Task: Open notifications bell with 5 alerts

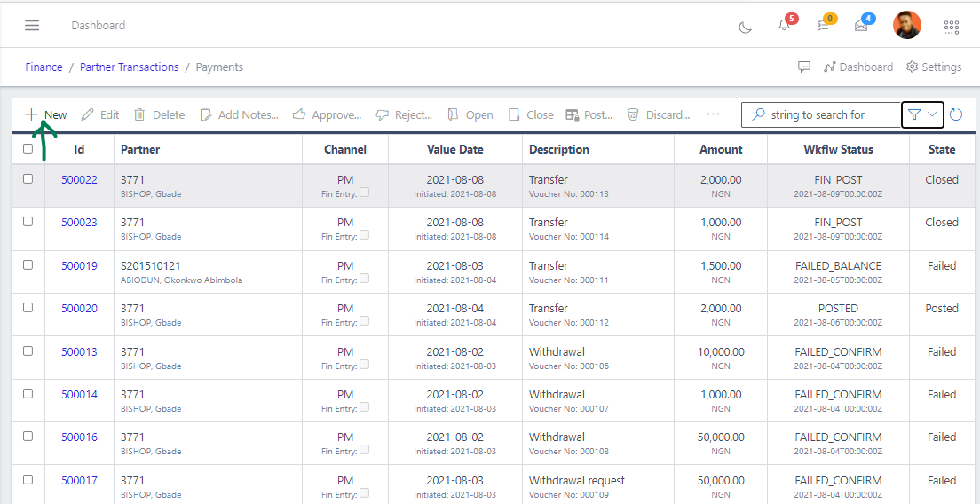Action: 784,25
